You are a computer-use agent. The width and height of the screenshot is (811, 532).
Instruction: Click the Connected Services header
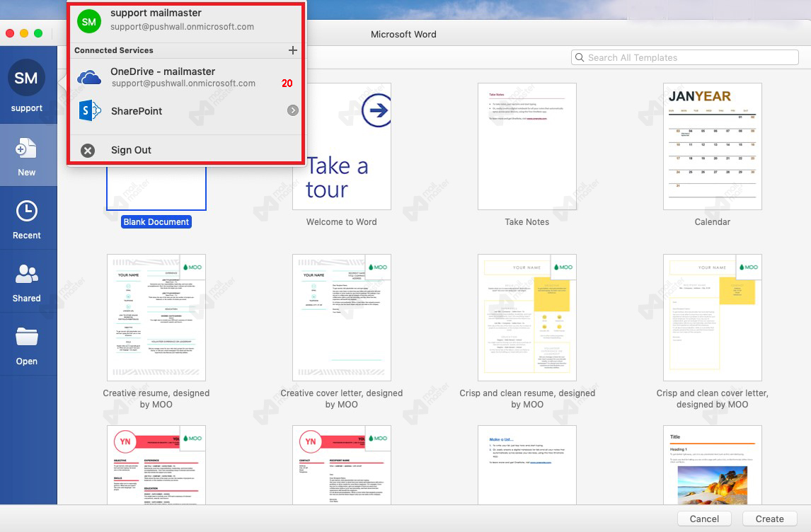pyautogui.click(x=114, y=50)
